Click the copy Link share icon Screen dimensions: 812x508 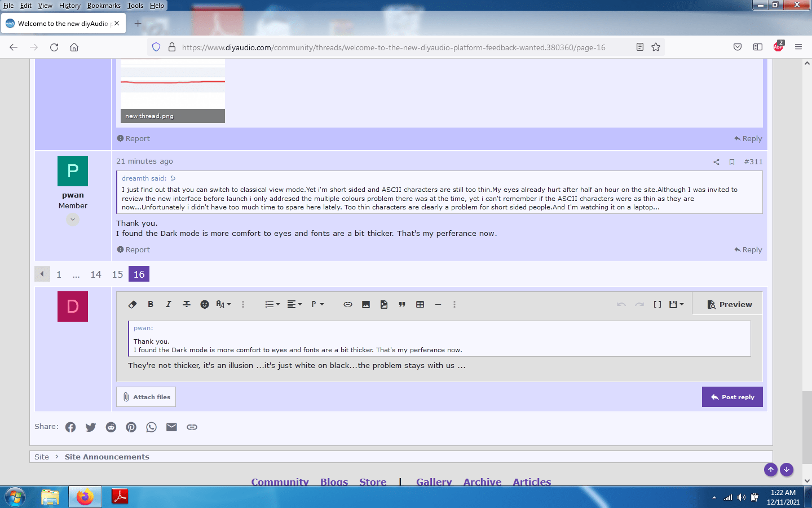click(192, 427)
